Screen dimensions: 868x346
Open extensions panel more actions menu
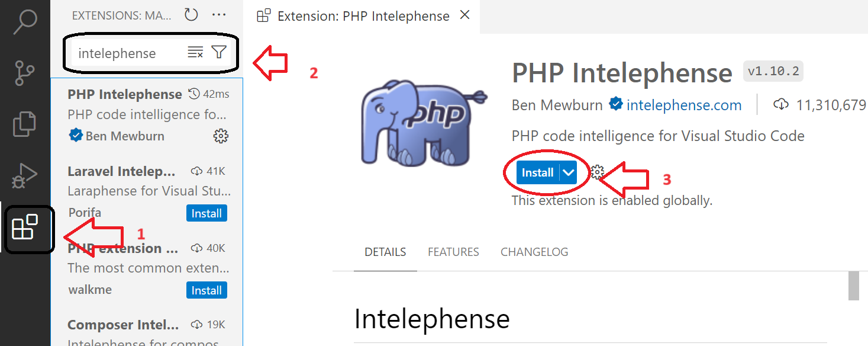[x=219, y=15]
